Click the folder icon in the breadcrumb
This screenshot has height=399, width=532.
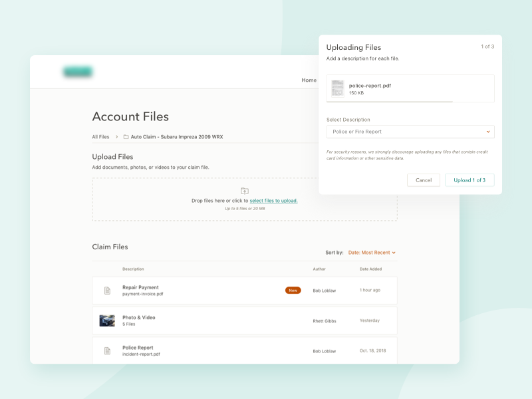[x=126, y=137]
